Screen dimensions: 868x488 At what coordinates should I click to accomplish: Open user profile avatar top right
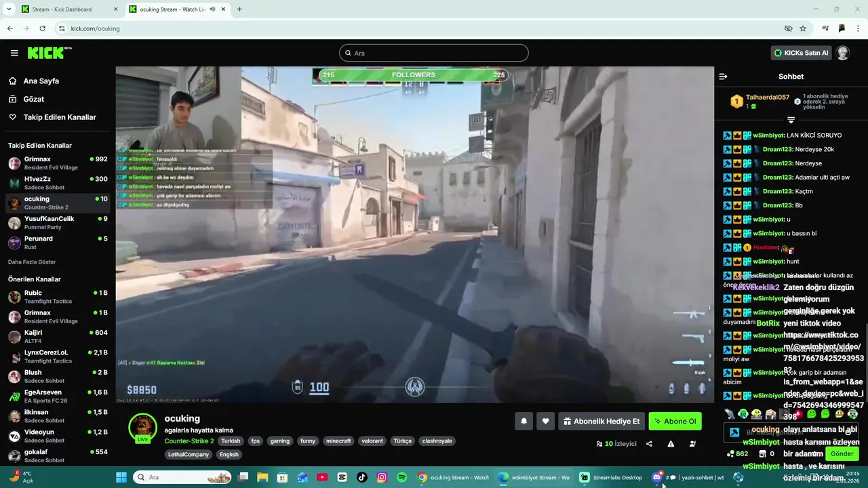842,53
